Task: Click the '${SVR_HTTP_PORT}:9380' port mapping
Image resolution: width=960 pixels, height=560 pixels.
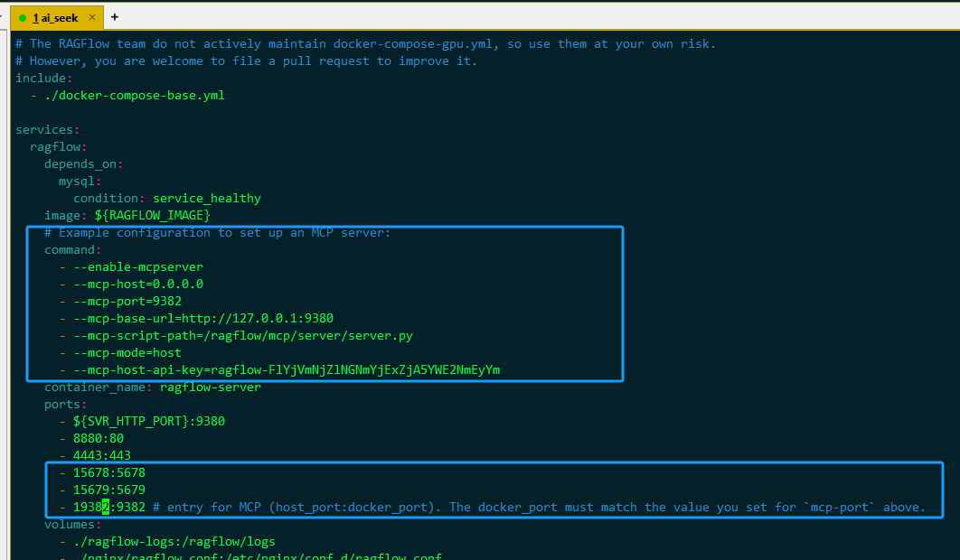Action: (x=149, y=421)
